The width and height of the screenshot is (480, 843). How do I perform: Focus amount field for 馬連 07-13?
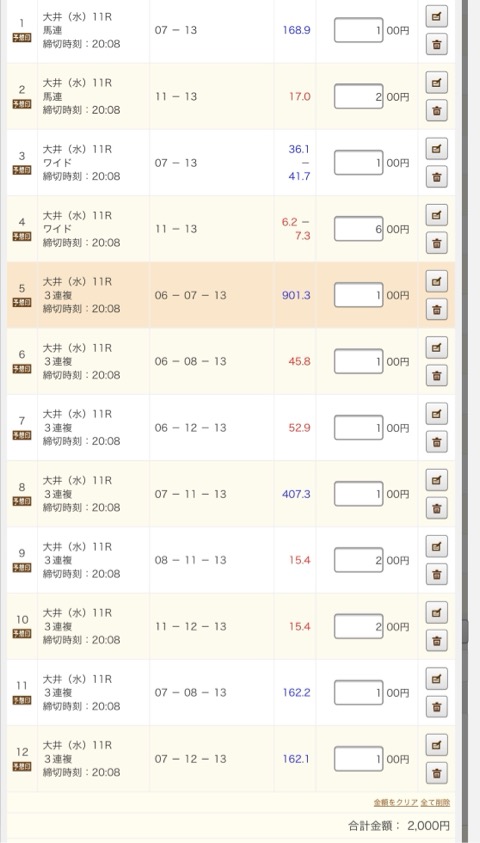(x=359, y=30)
